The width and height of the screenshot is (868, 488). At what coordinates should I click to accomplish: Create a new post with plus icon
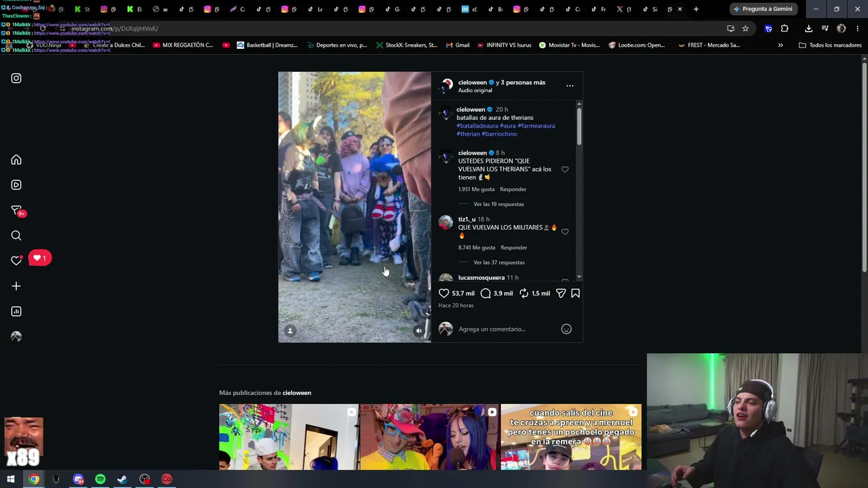click(16, 286)
